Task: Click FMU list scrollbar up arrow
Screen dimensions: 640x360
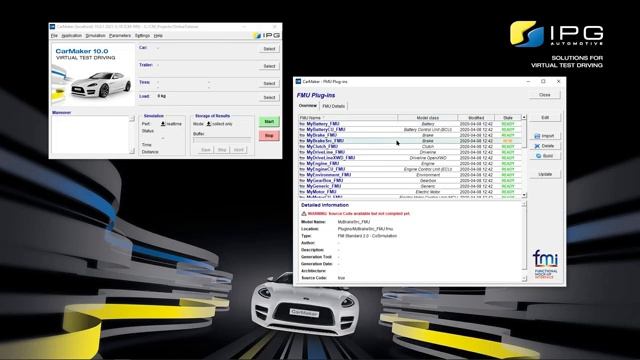Action: 524,118
